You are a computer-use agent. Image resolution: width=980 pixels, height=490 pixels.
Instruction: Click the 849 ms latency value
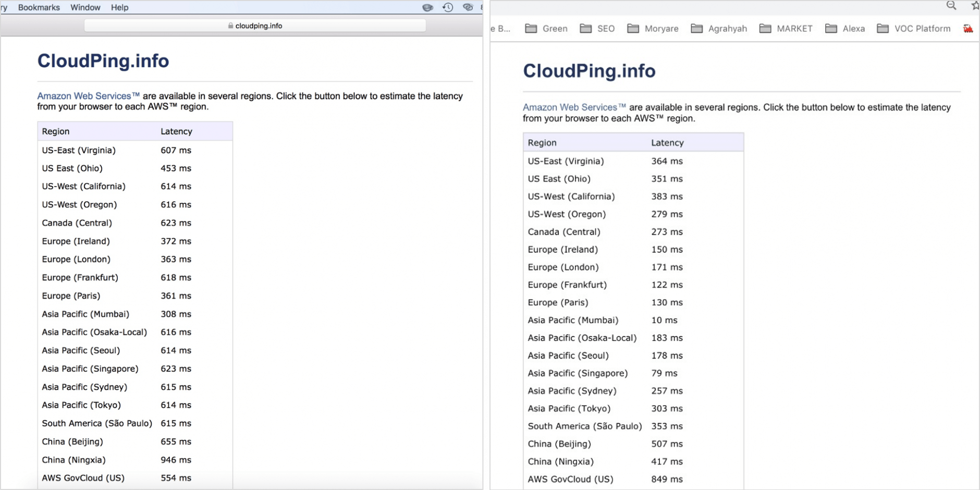click(667, 480)
